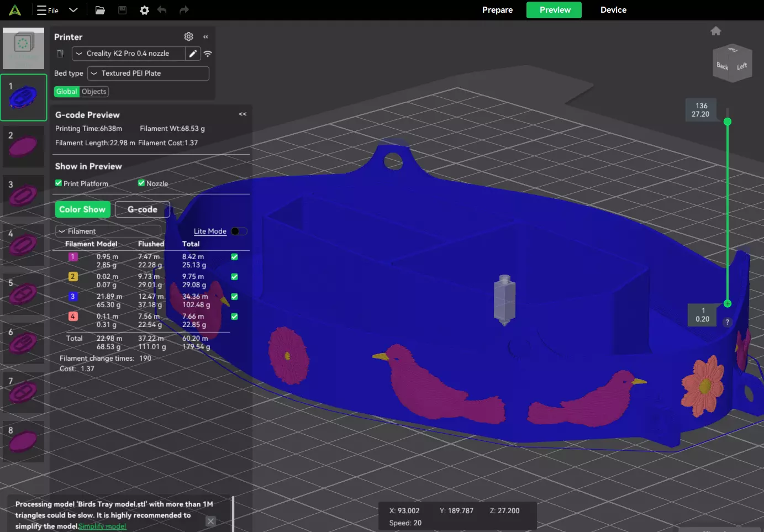Click the G-code button
Image resolution: width=764 pixels, height=532 pixels.
click(143, 209)
